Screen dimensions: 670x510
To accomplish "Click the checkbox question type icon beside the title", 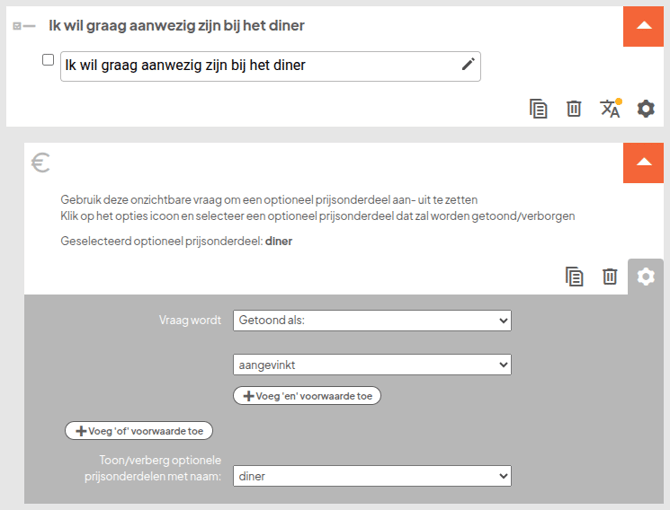I will [x=24, y=25].
